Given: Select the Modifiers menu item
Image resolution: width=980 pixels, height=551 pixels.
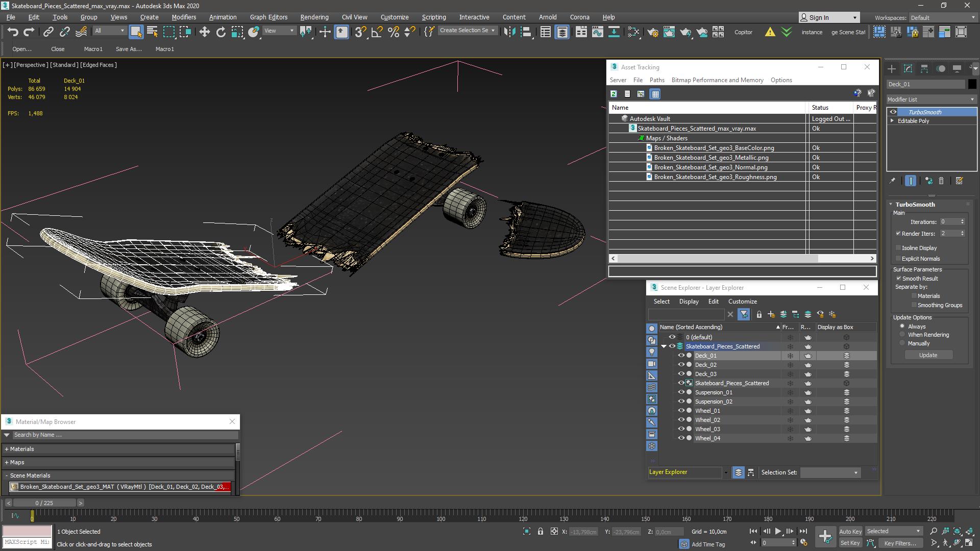Looking at the screenshot, I should click(x=184, y=17).
